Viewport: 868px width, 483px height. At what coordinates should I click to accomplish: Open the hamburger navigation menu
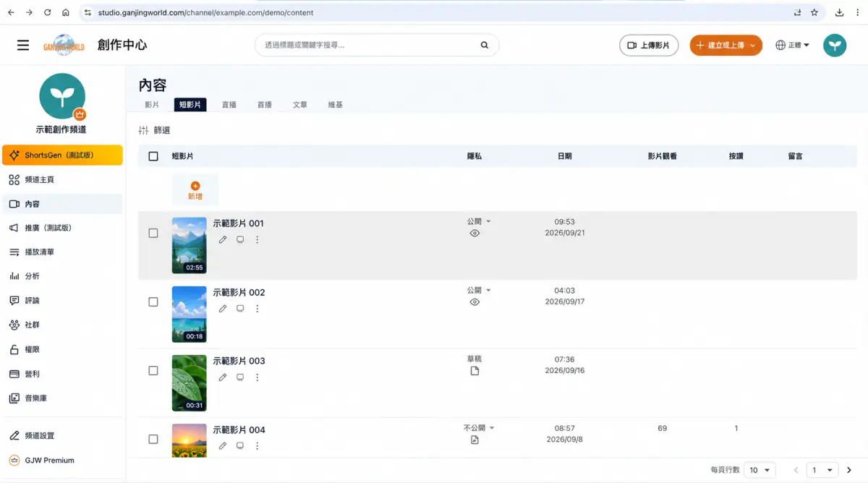click(x=23, y=45)
